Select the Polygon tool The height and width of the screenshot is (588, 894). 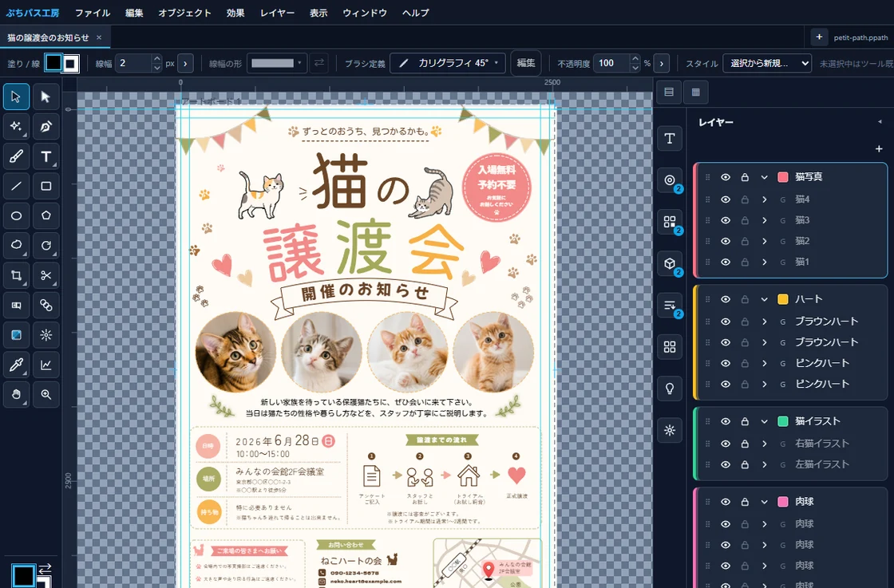[x=45, y=215]
